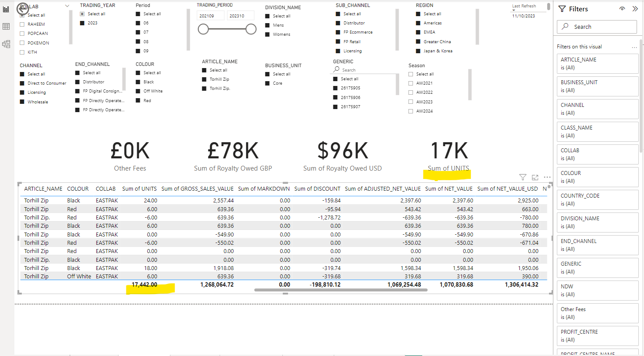Check the POKEMON collab option
Image resolution: width=644 pixels, height=356 pixels.
pyautogui.click(x=22, y=43)
